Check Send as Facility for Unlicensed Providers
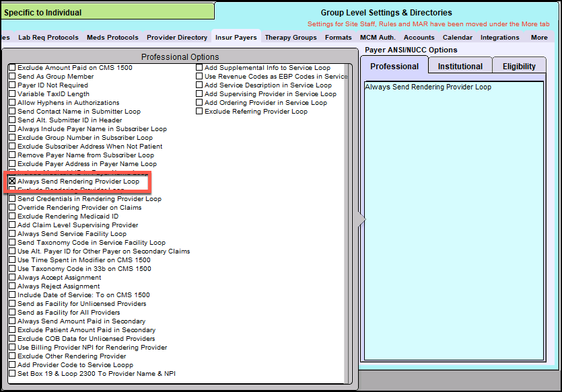 [x=12, y=303]
